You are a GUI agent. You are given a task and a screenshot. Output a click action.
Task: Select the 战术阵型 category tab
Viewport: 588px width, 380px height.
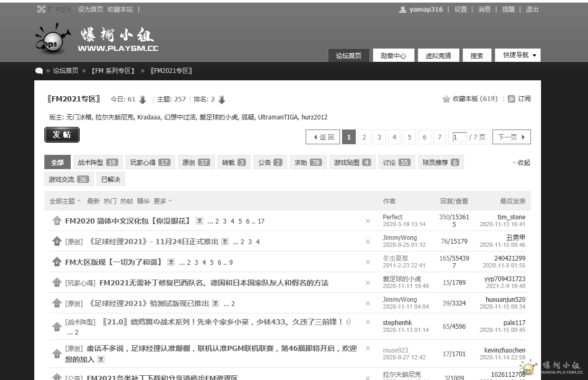click(98, 162)
